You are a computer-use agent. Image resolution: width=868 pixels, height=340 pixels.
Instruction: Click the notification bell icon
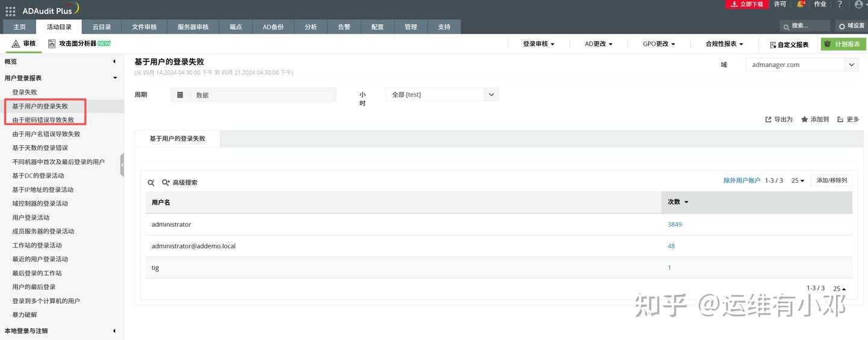pyautogui.click(x=800, y=4)
